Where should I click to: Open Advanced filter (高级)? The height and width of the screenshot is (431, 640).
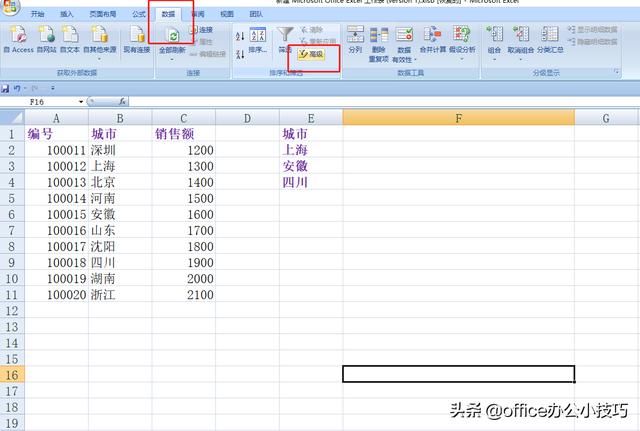point(311,54)
